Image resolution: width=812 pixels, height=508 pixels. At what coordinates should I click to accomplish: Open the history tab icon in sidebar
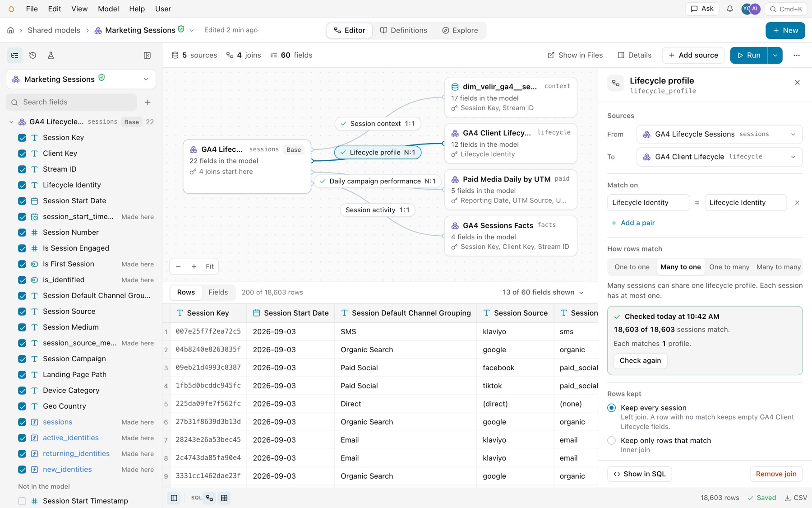tap(33, 56)
